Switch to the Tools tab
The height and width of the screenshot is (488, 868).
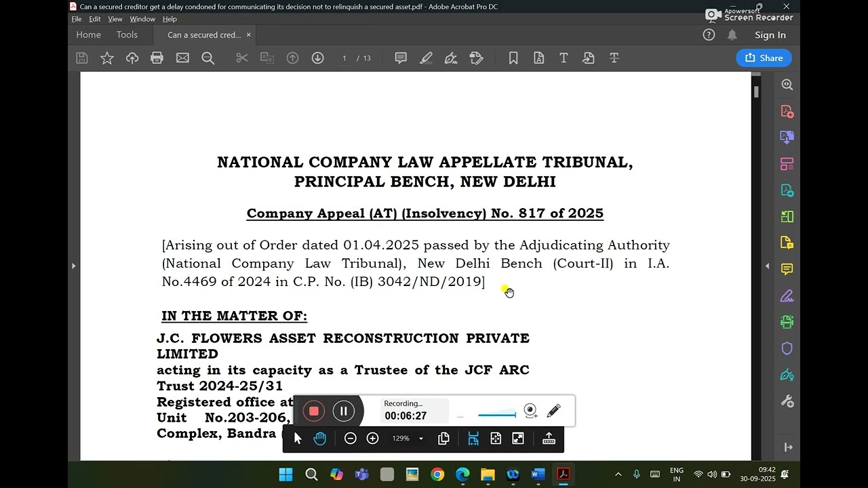(127, 35)
